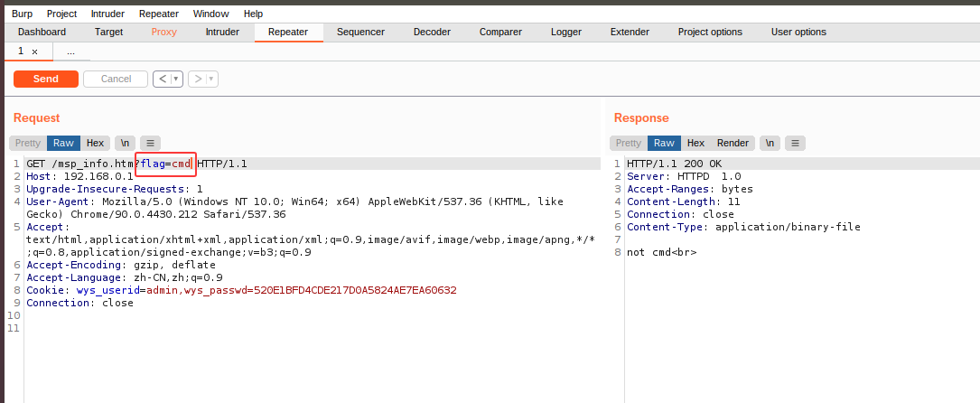Toggle non-printable characters in Response

pos(770,143)
